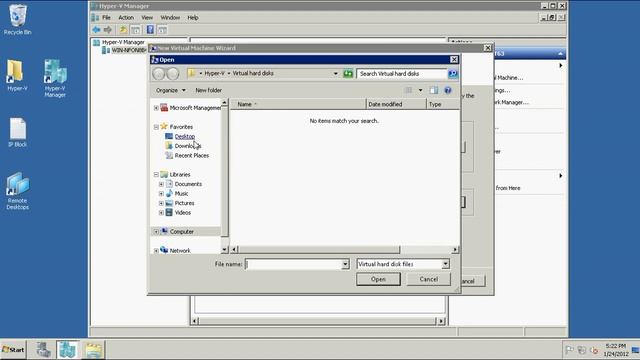This screenshot has width=640, height=360.
Task: Open Action menu in Hyper-V Manager
Action: pyautogui.click(x=126, y=18)
